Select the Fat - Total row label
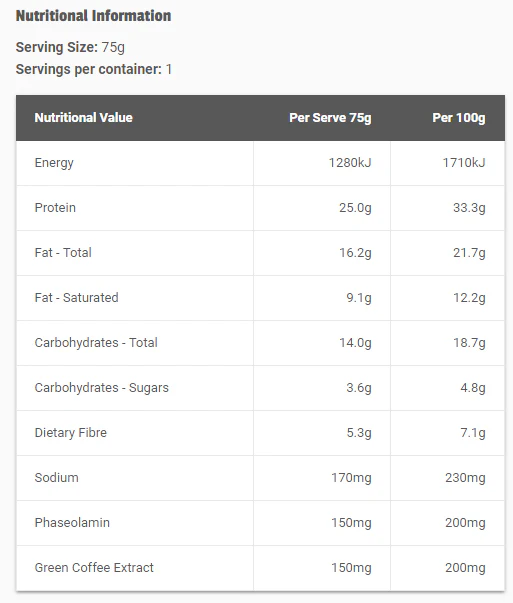 click(x=63, y=253)
